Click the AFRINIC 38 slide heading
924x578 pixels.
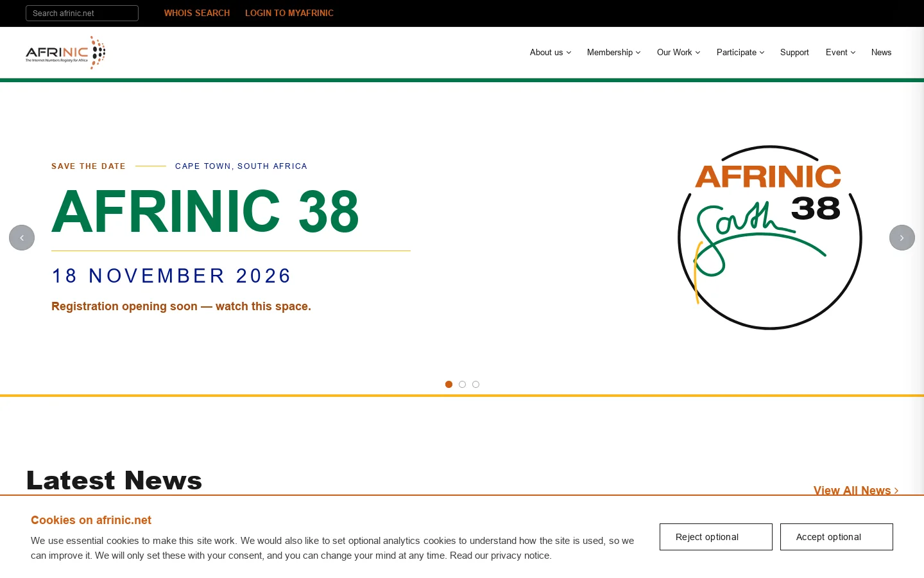[205, 211]
